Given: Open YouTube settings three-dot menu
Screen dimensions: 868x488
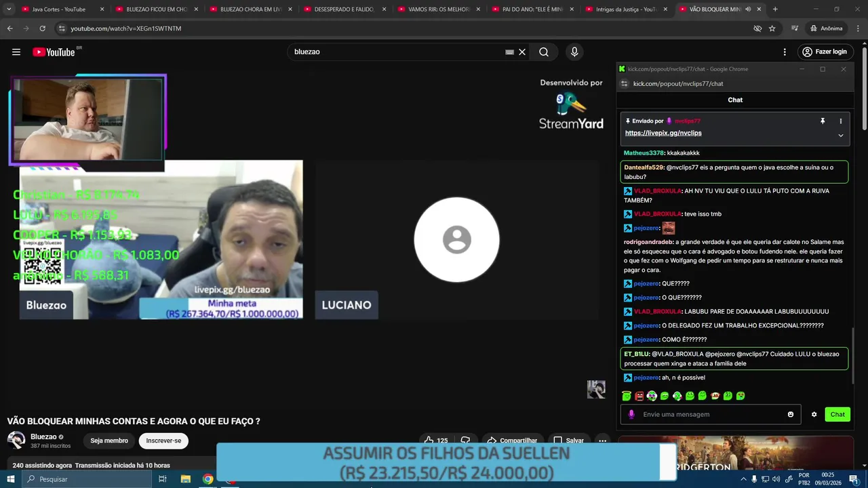Looking at the screenshot, I should tap(785, 52).
